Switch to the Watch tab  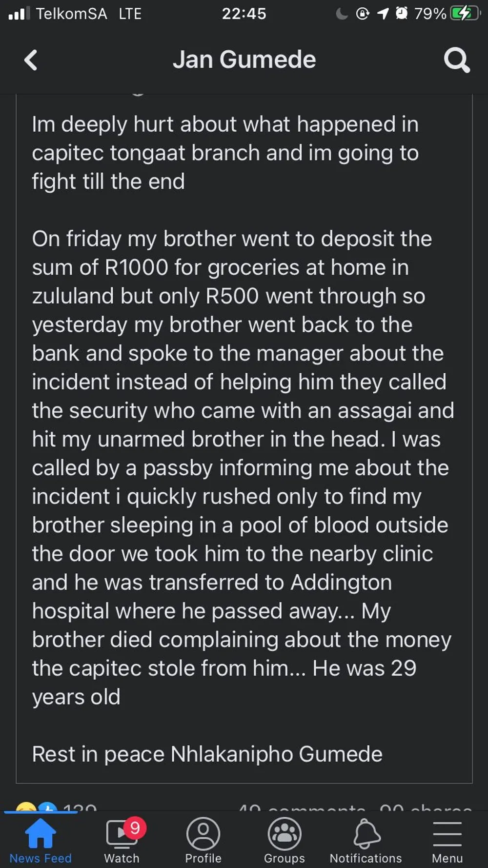click(122, 841)
